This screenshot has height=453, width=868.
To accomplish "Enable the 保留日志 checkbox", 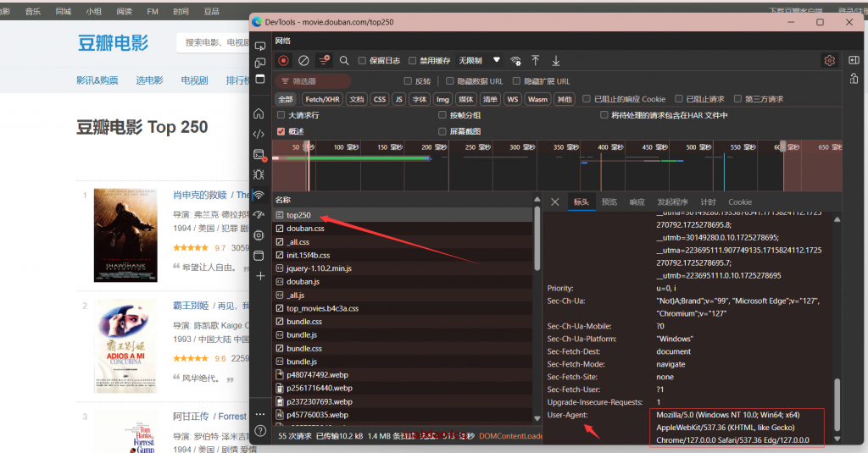I will tap(363, 61).
